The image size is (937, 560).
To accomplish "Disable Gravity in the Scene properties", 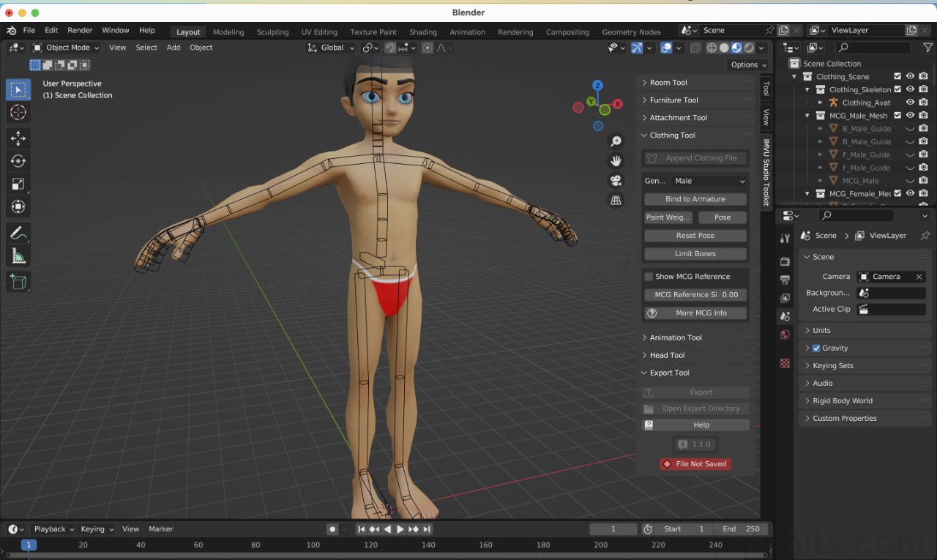I will (816, 348).
